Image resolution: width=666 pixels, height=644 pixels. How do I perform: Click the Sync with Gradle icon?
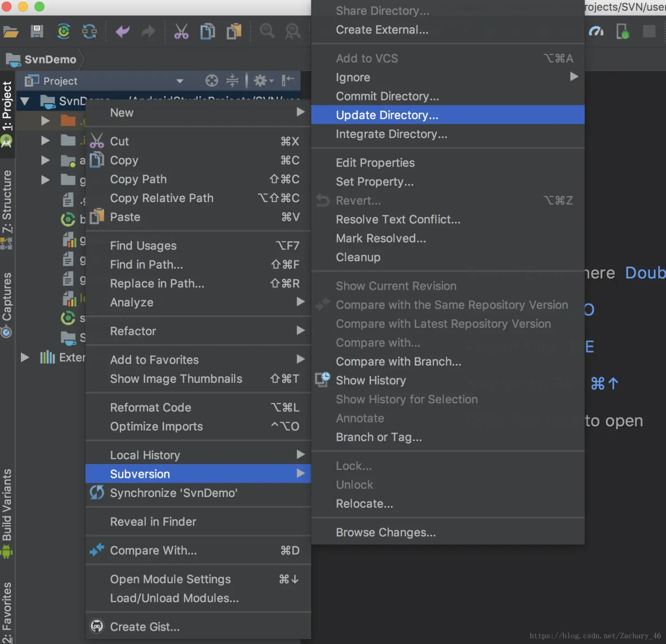click(63, 32)
